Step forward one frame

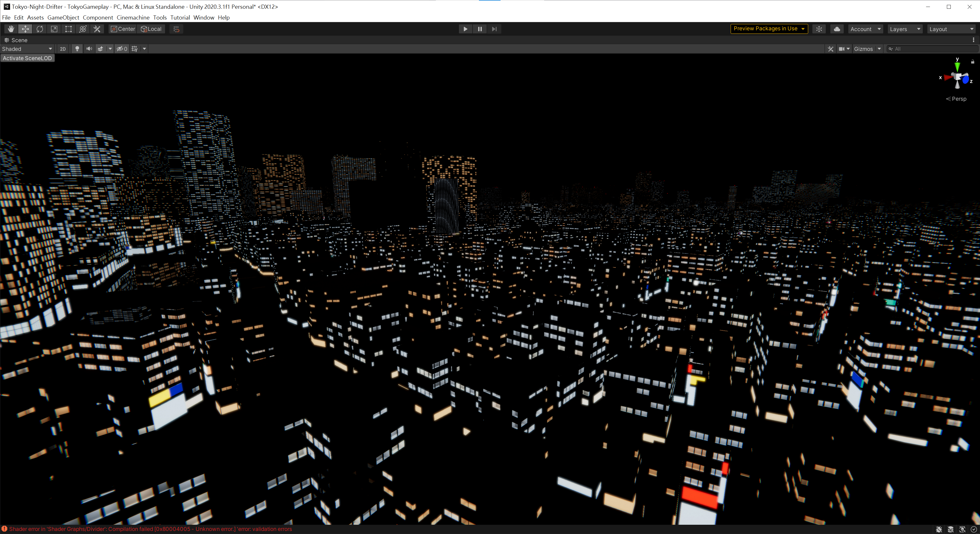[x=494, y=29]
